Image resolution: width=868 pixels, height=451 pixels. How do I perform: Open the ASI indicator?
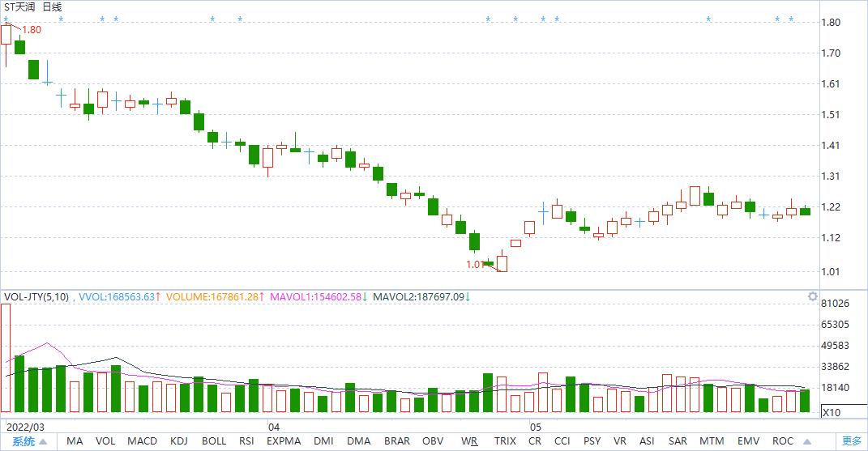tap(647, 441)
